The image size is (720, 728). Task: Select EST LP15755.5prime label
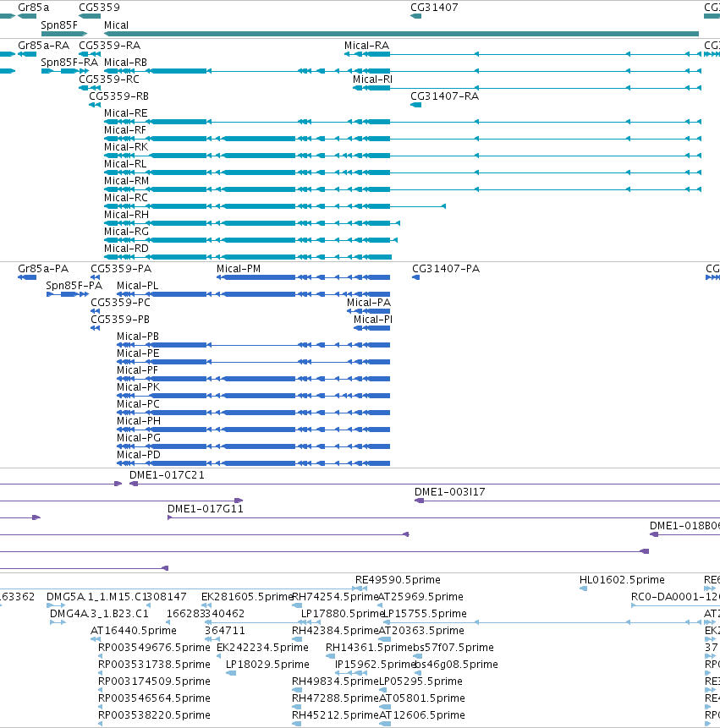425,614
